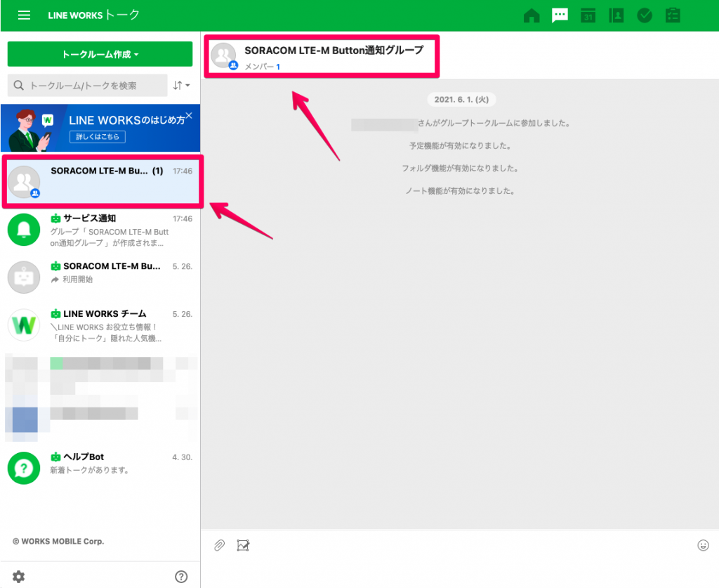
Task: Attach a file with the paperclip icon
Action: 219,545
